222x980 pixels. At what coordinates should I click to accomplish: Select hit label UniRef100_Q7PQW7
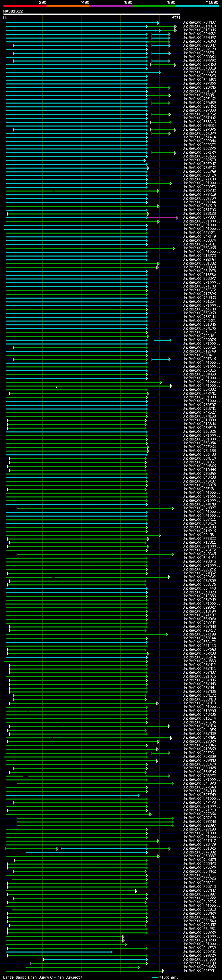199,218
